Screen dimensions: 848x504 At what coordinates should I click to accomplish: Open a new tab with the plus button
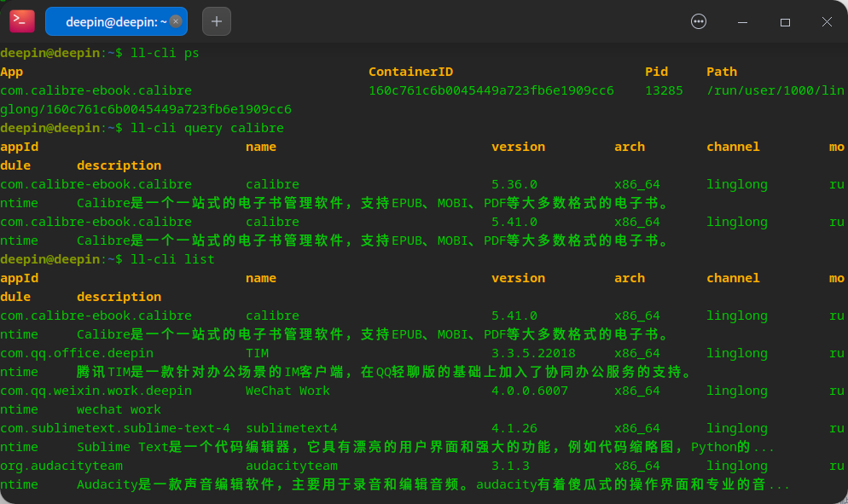click(x=216, y=20)
